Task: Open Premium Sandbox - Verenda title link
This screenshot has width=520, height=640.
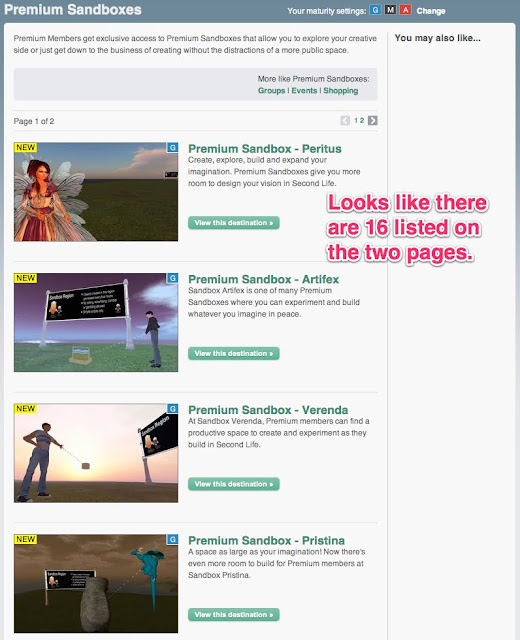Action: [x=268, y=410]
